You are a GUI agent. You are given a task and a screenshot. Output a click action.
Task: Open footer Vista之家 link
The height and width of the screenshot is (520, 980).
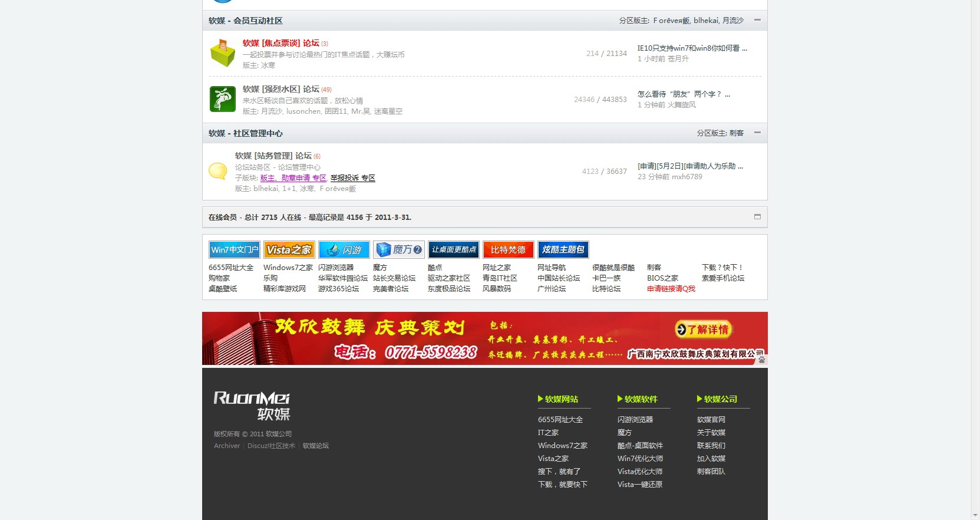pyautogui.click(x=553, y=459)
